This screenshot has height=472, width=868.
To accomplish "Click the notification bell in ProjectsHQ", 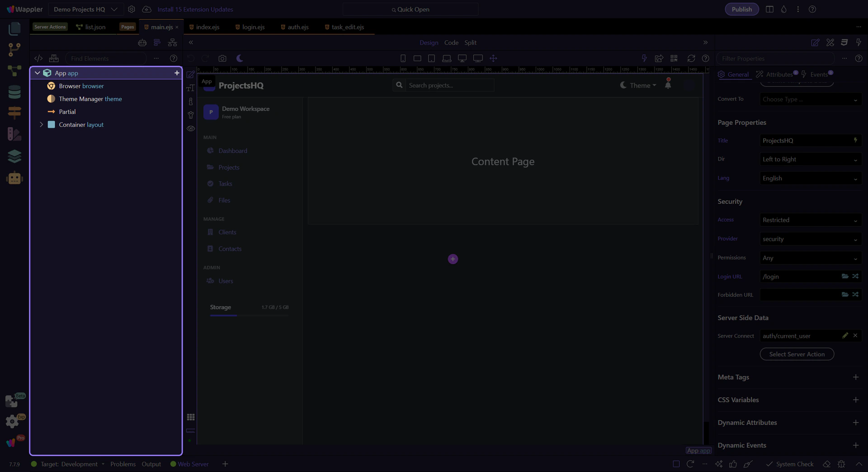I will 668,85.
